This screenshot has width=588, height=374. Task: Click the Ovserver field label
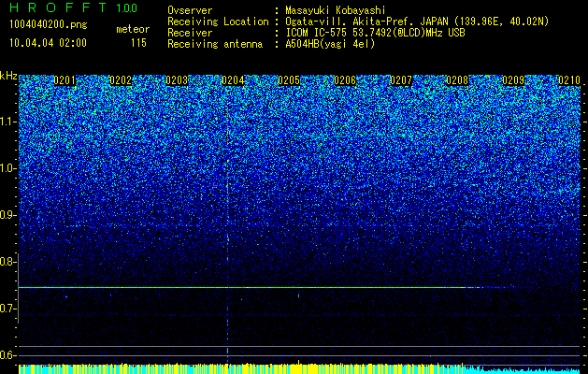point(190,10)
